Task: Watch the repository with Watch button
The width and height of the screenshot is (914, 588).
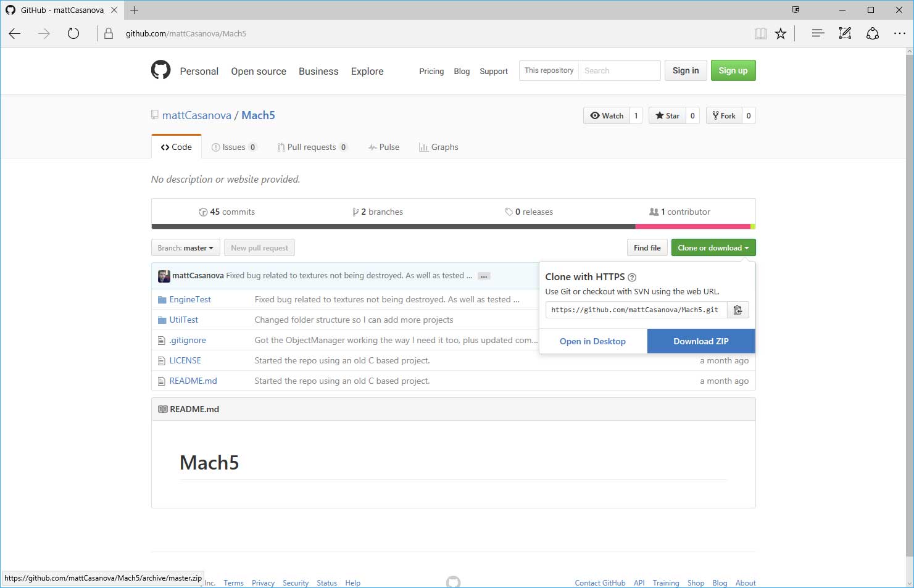Action: (x=607, y=115)
